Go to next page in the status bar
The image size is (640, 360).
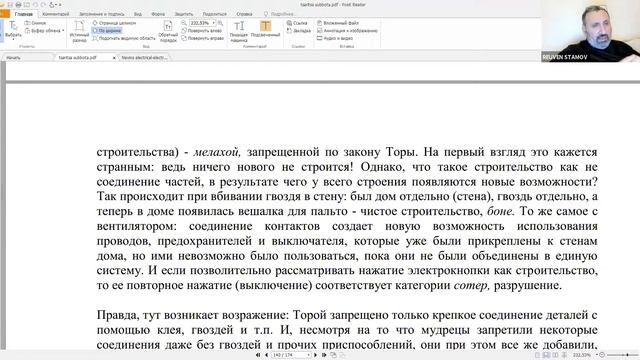tap(316, 355)
